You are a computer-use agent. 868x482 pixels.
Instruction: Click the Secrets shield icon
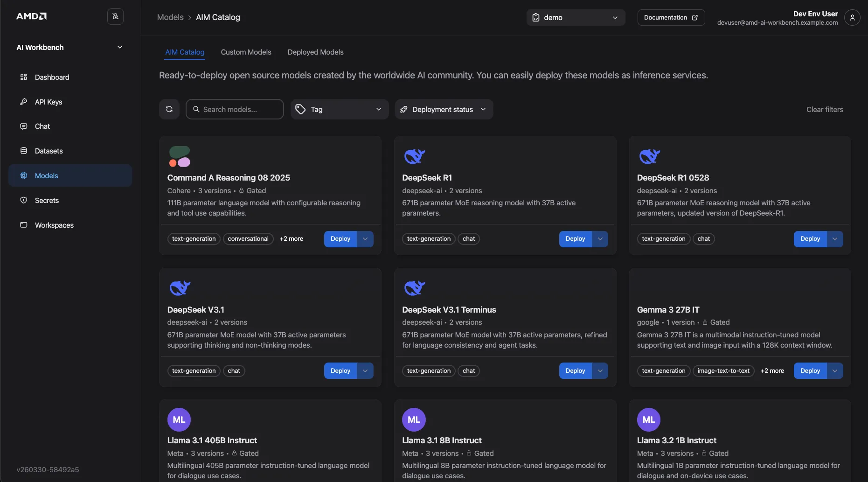[24, 200]
